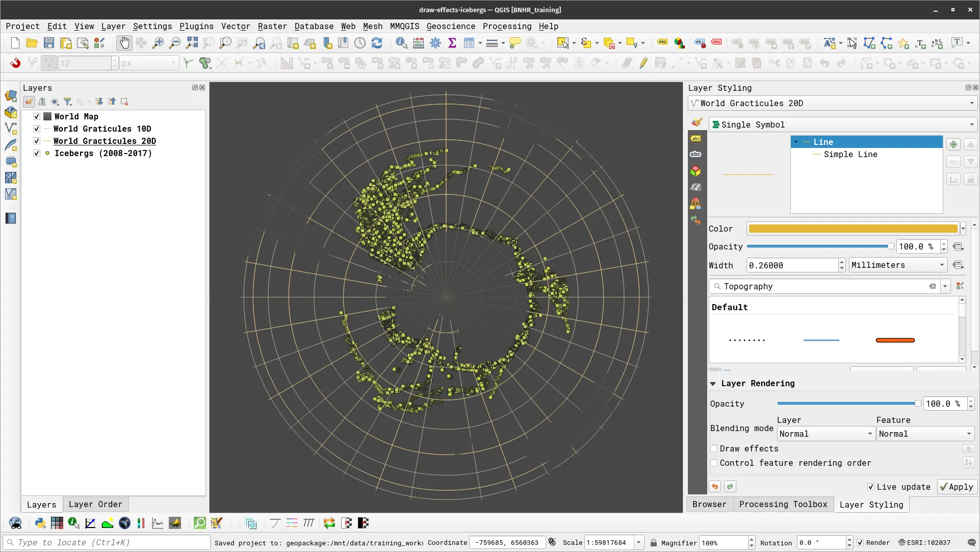Screen dimensions: 980x552
Task: Open the Millimeters width unit dropdown
Action: click(897, 265)
